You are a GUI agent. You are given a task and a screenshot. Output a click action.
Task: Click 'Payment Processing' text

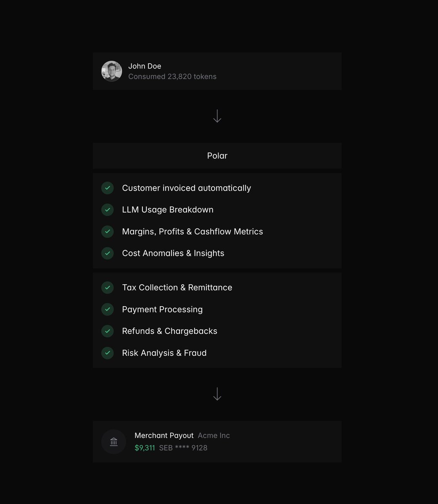tap(162, 310)
